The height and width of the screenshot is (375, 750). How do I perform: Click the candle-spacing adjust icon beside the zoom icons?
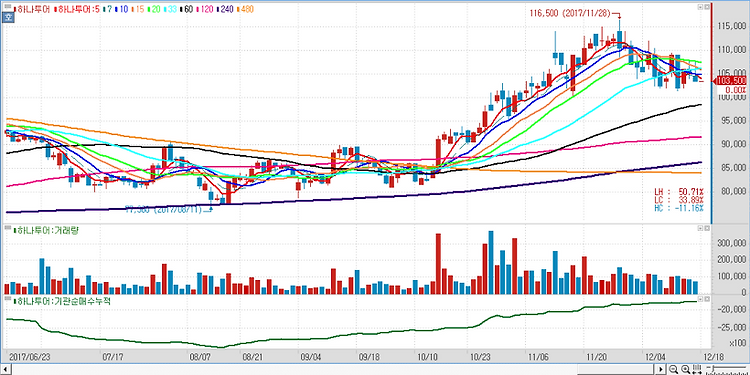point(697,369)
